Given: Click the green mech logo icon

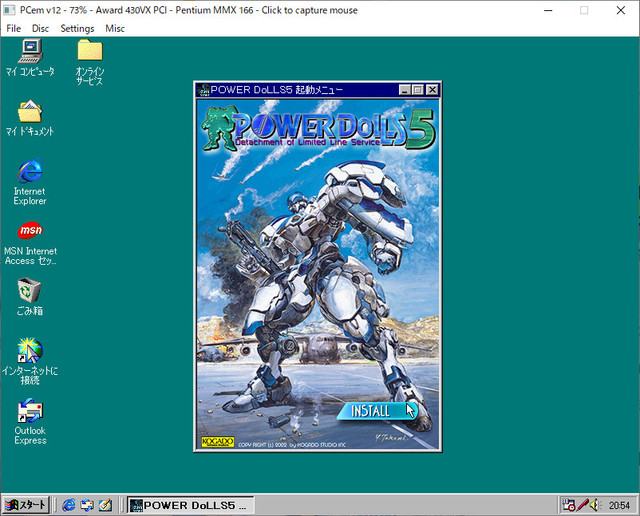Looking at the screenshot, I should click(x=219, y=128).
